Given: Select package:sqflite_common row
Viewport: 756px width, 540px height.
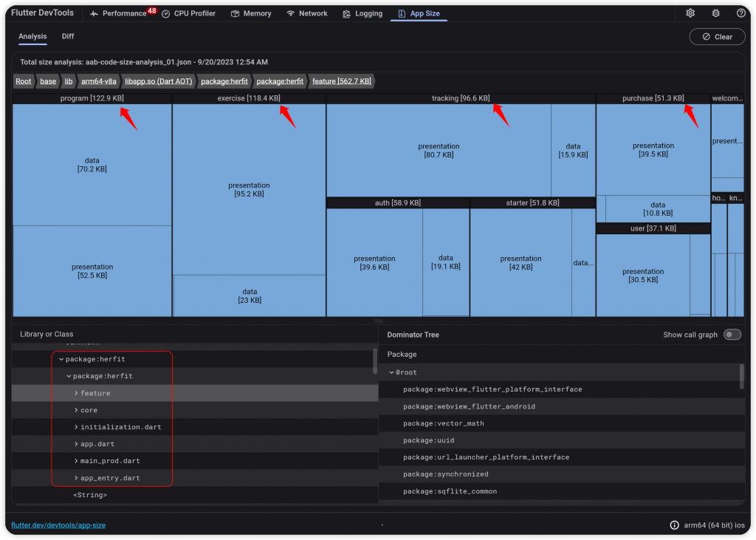Looking at the screenshot, I should (x=561, y=491).
